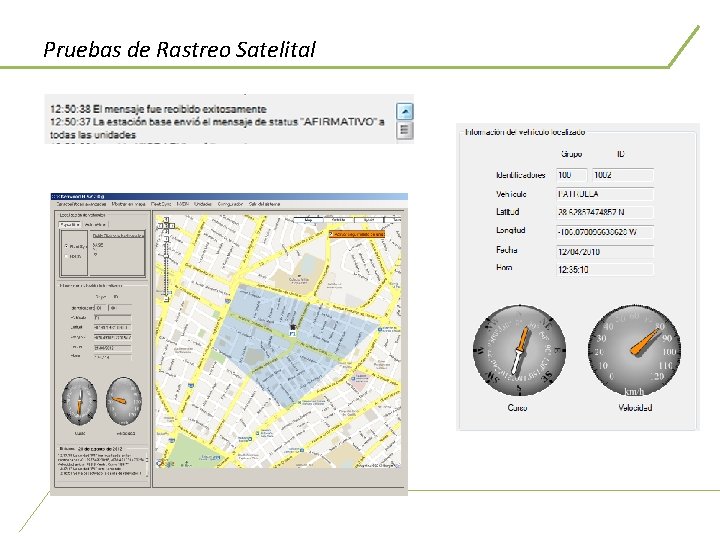Open the first menu 'Características avanzadas'

pos(81,204)
